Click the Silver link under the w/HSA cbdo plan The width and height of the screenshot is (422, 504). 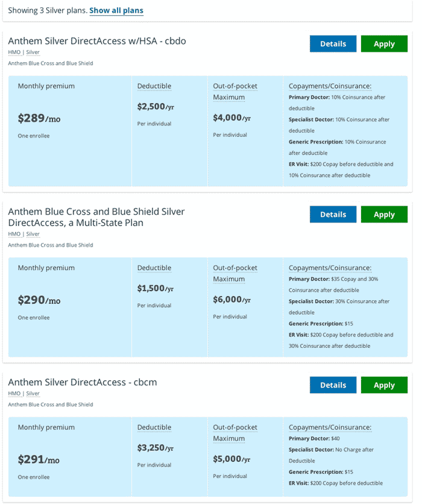tap(33, 52)
